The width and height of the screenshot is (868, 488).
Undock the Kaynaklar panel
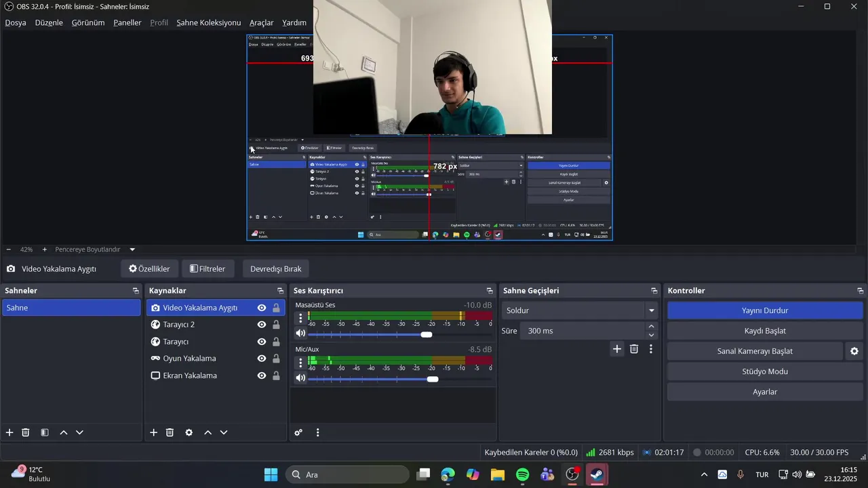280,291
